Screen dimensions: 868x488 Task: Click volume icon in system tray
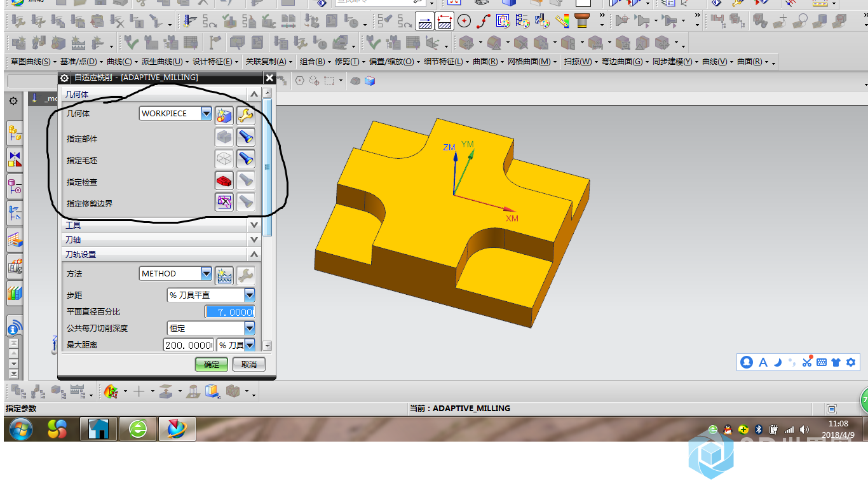[804, 430]
